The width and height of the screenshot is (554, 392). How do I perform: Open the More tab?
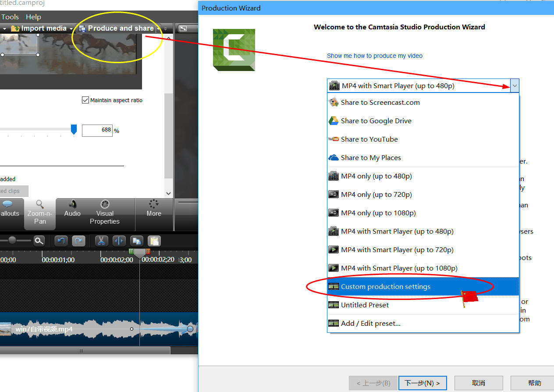(154, 209)
